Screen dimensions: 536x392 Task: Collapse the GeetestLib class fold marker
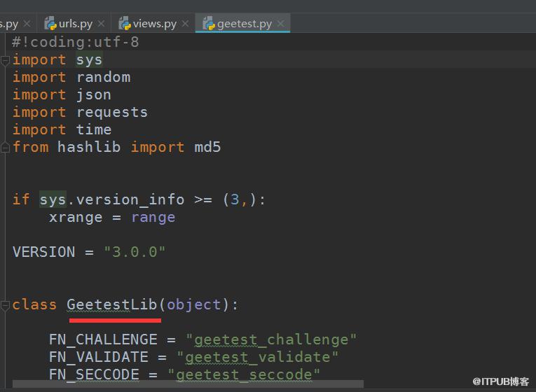[5, 305]
